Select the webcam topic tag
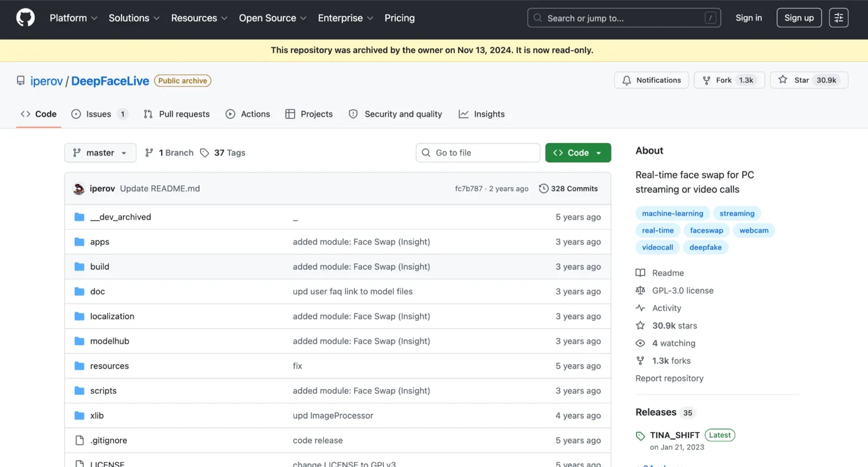 754,230
